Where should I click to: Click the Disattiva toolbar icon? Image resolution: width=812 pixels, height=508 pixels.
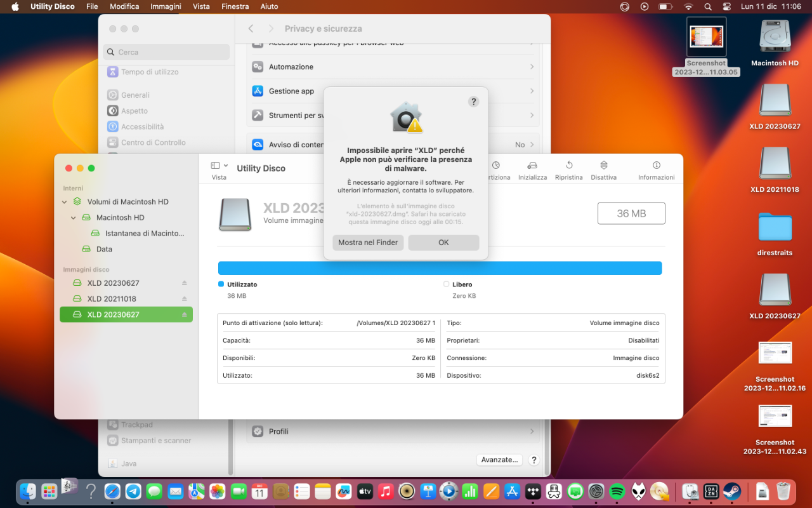point(603,165)
